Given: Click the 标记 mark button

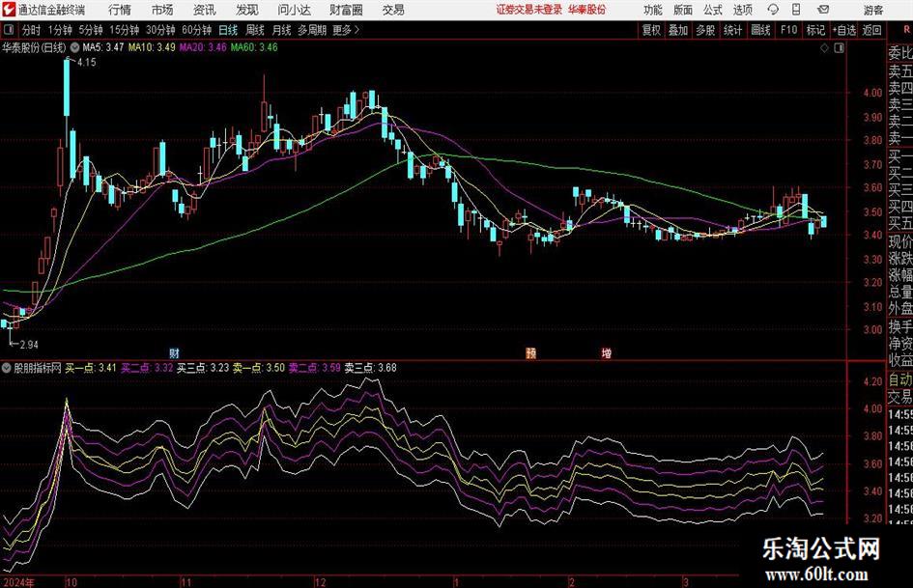Looking at the screenshot, I should click(815, 30).
